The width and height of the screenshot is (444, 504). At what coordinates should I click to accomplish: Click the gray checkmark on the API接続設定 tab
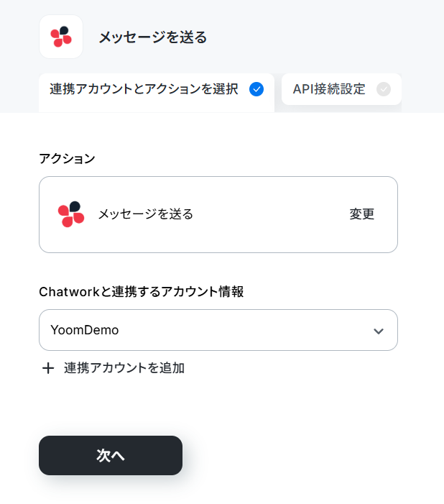coord(384,89)
